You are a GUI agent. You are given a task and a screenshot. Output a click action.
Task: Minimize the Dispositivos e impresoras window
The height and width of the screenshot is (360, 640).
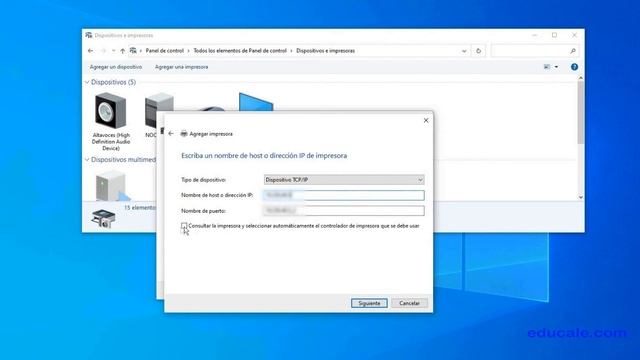[535, 35]
